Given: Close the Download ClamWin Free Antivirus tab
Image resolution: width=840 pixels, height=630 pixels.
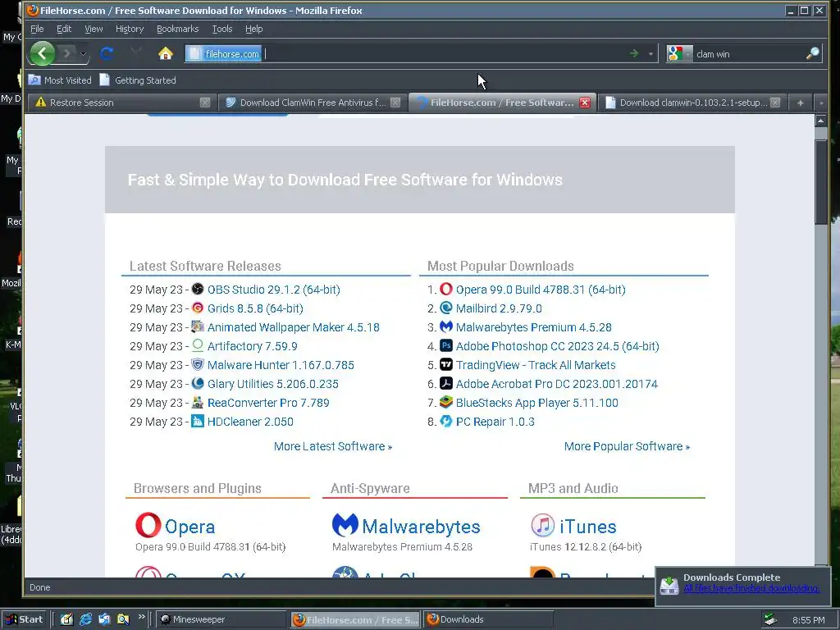Looking at the screenshot, I should 395,103.
